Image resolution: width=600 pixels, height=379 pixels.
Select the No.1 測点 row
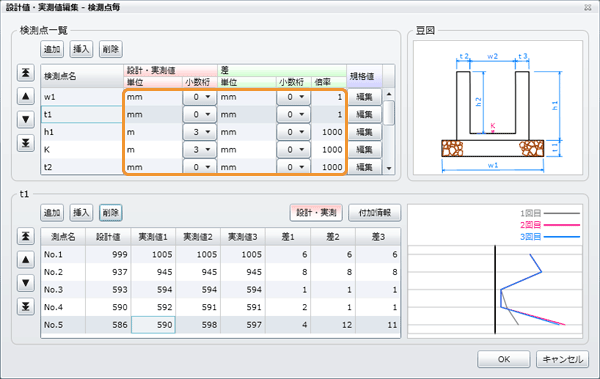tap(220, 255)
